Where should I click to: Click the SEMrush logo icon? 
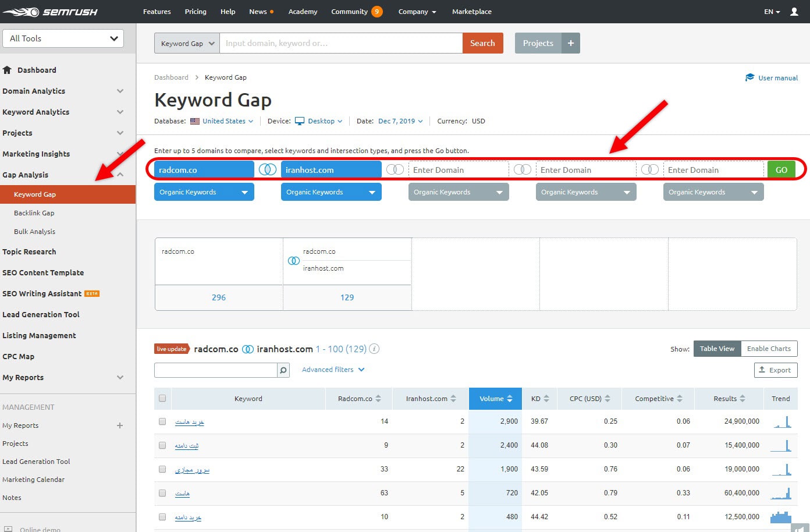pos(23,11)
